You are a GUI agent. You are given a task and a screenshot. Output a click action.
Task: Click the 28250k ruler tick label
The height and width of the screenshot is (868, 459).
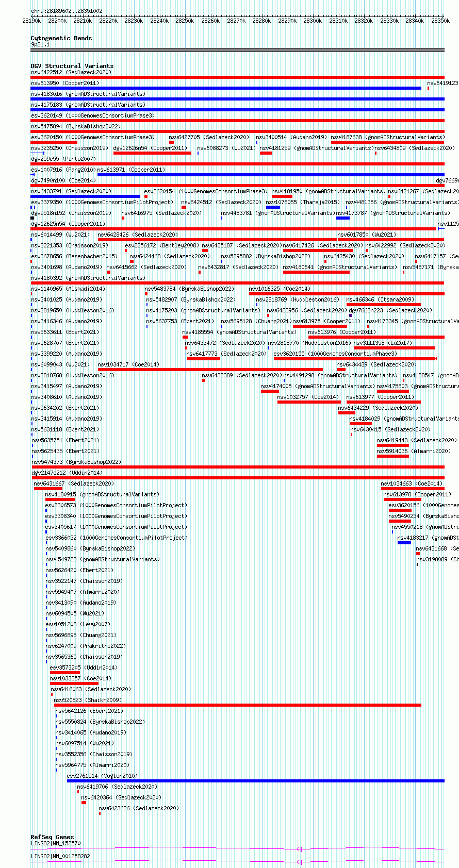[185, 21]
